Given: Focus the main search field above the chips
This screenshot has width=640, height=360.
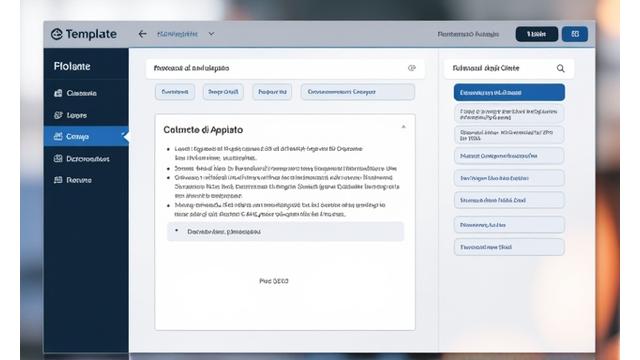Looking at the screenshot, I should click(x=285, y=68).
